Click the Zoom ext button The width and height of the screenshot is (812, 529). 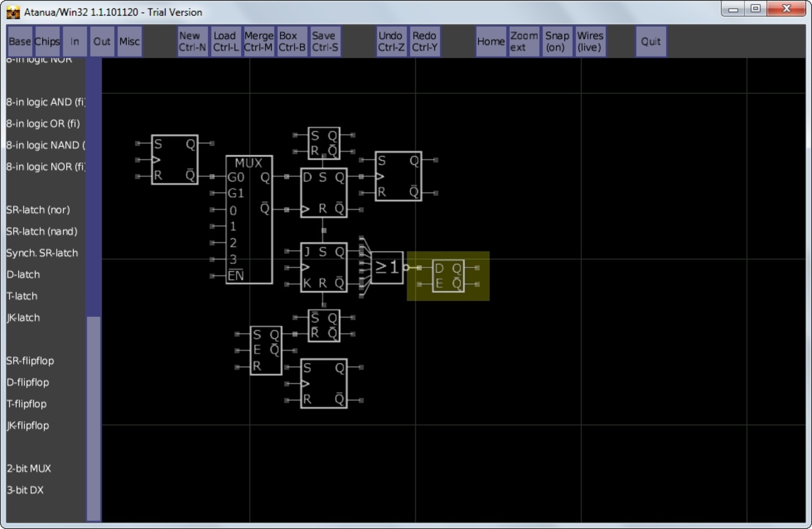tap(524, 42)
